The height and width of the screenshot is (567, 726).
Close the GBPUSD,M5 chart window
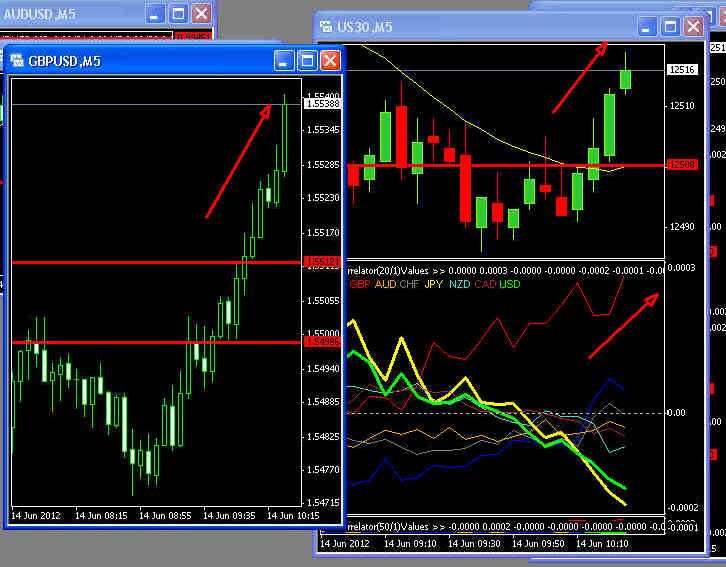coord(330,61)
